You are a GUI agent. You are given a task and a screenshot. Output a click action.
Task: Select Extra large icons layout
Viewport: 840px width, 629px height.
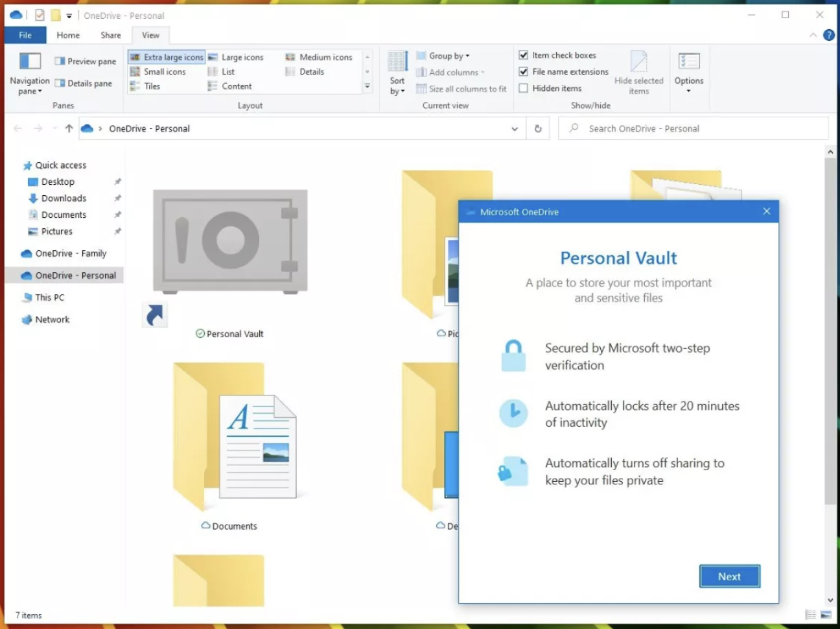coord(167,57)
